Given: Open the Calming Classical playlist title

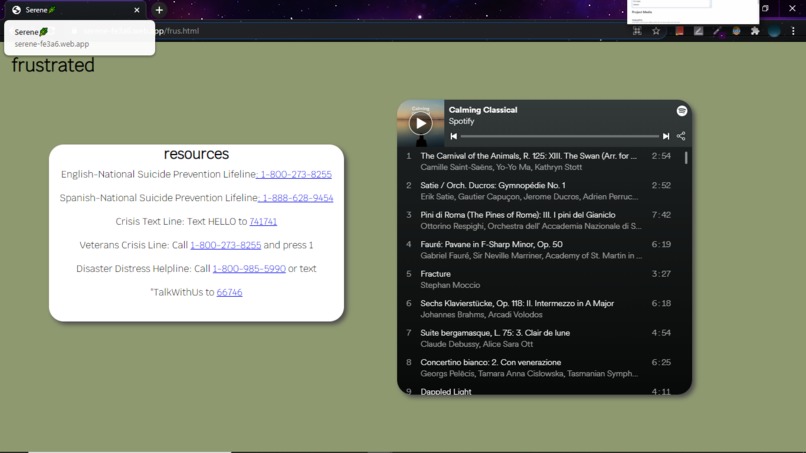Looking at the screenshot, I should coord(483,110).
